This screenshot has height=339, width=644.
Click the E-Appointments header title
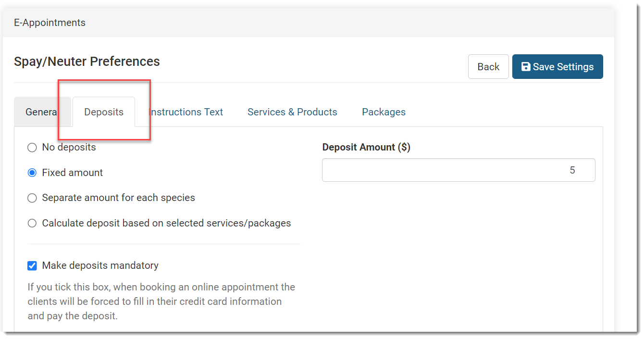click(x=50, y=23)
